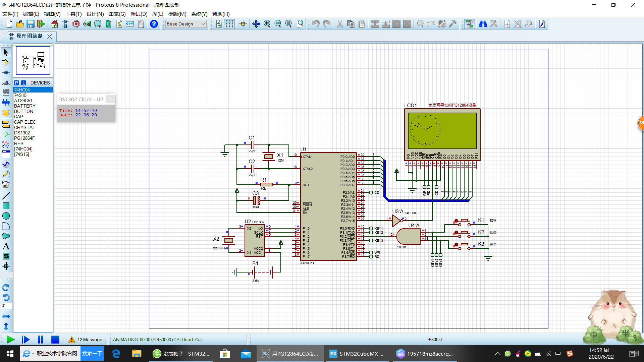Select the Wire Label Mode LBL tool
This screenshot has width=644, height=362.
(x=6, y=82)
